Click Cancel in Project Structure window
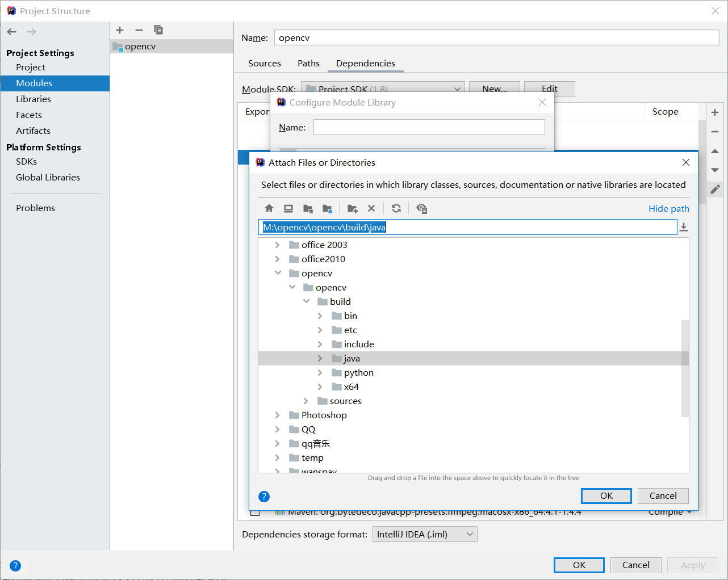Viewport: 728px width, 580px height. click(x=636, y=565)
